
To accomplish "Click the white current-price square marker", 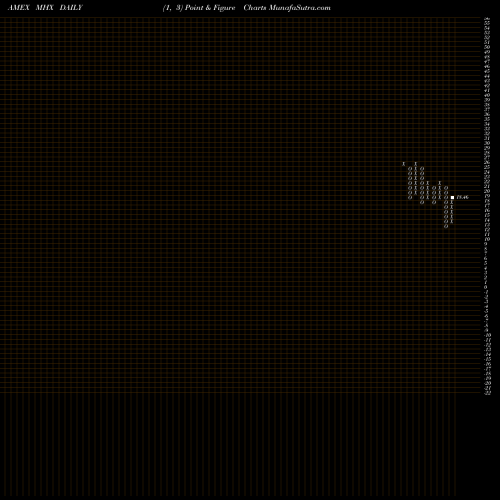I will (452, 198).
